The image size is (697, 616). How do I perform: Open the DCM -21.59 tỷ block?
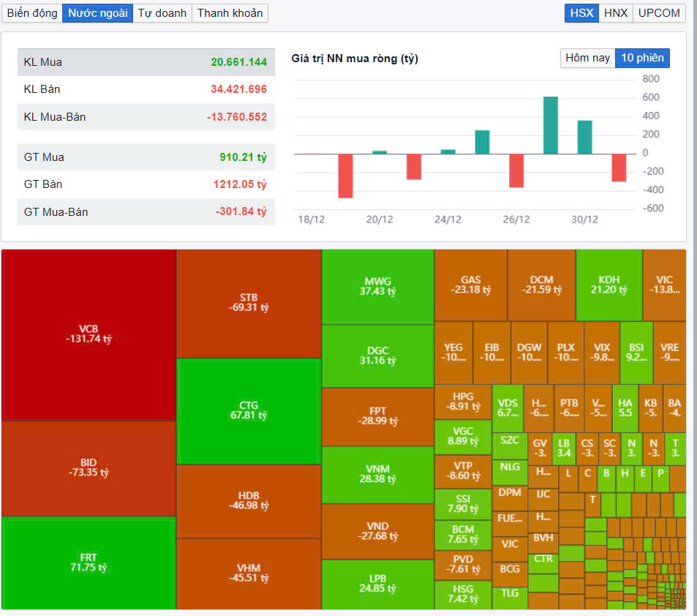click(541, 285)
